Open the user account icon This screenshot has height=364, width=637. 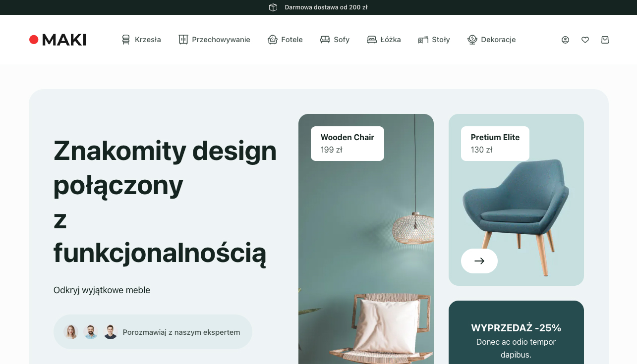pos(565,40)
